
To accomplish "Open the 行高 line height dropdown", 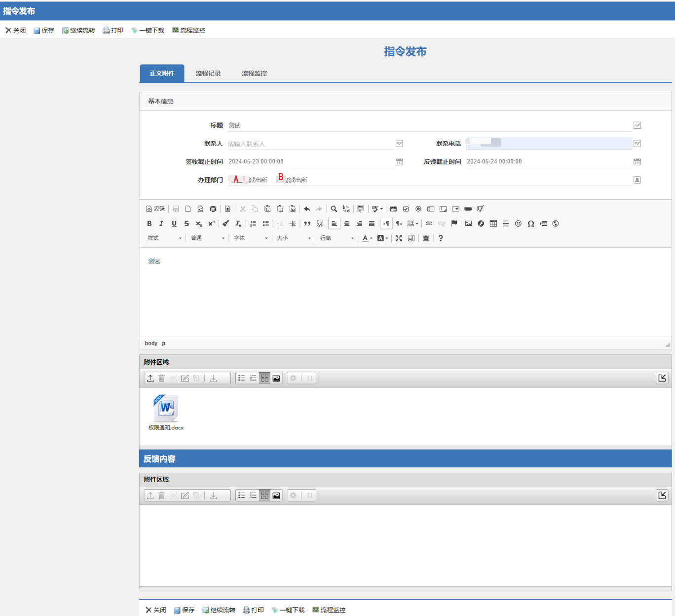I will pos(337,238).
